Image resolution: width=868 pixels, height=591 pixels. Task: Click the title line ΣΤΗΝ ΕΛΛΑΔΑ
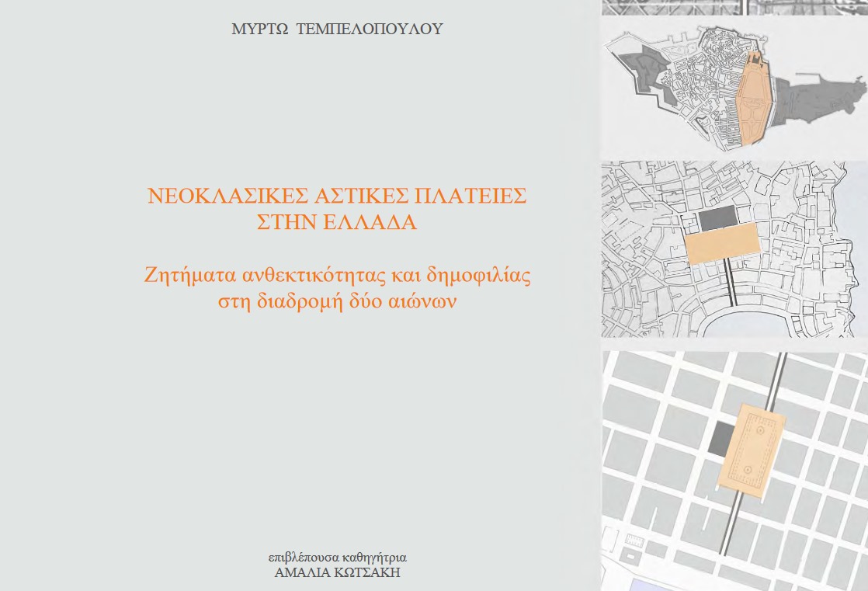337,222
